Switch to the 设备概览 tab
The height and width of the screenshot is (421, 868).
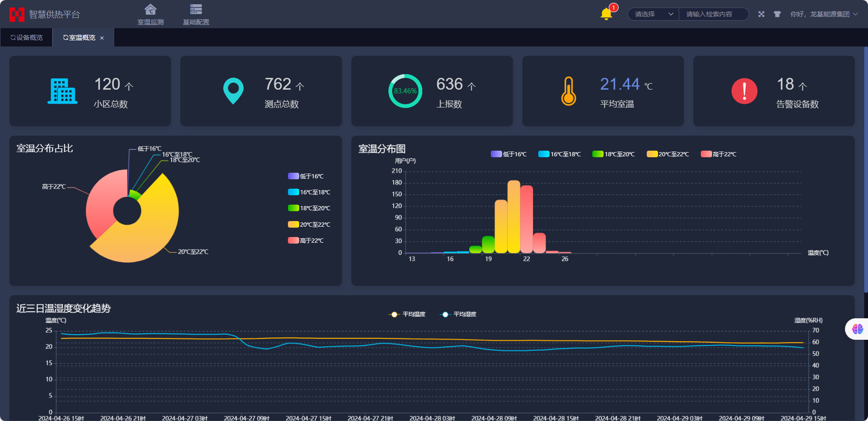coord(27,38)
